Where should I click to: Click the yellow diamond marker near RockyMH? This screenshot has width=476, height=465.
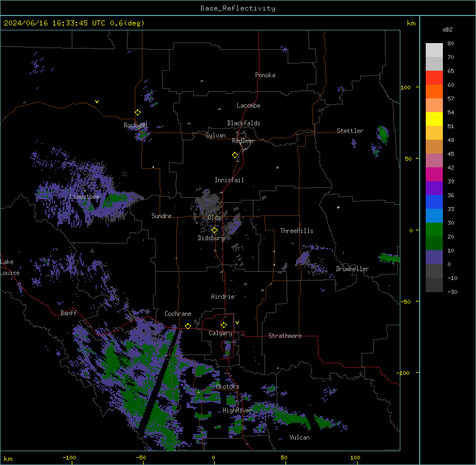137,113
